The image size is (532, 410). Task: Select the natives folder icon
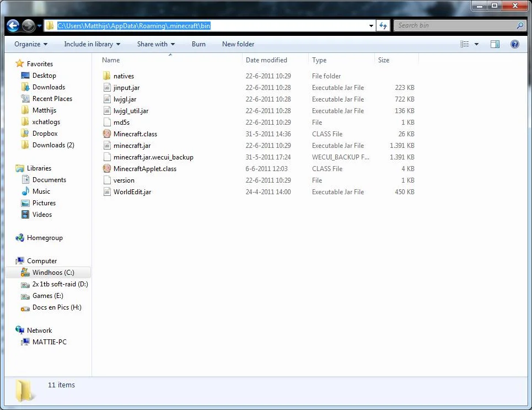pos(107,76)
